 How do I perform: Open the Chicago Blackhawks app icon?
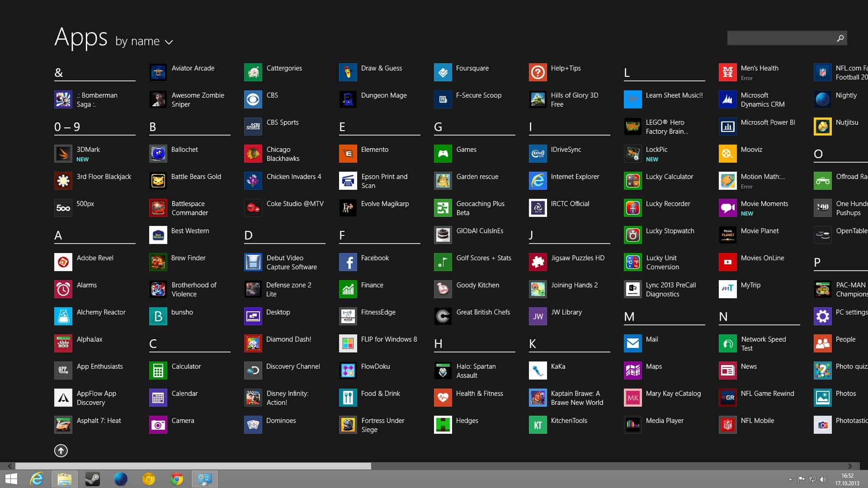253,154
